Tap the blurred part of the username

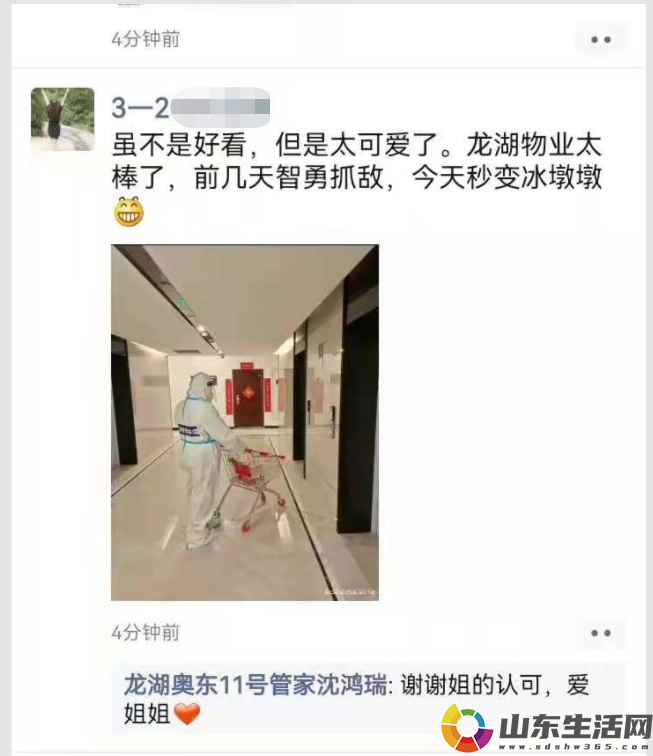(x=220, y=107)
